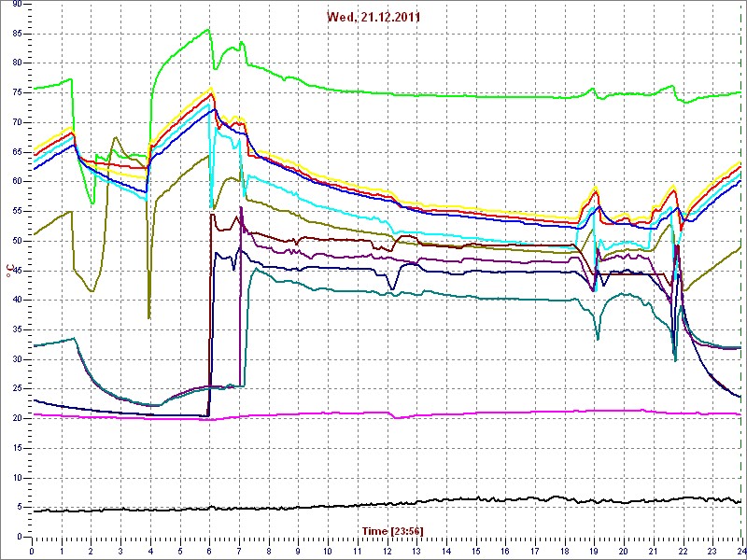Click hour label 14 on the time axis
Screen dimensions: 747x560
[446, 550]
